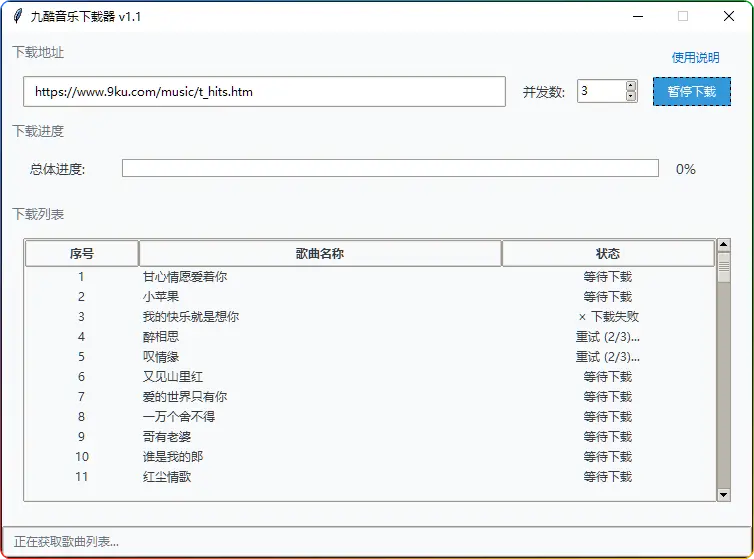Click the 0% progress percentage label

tap(686, 169)
